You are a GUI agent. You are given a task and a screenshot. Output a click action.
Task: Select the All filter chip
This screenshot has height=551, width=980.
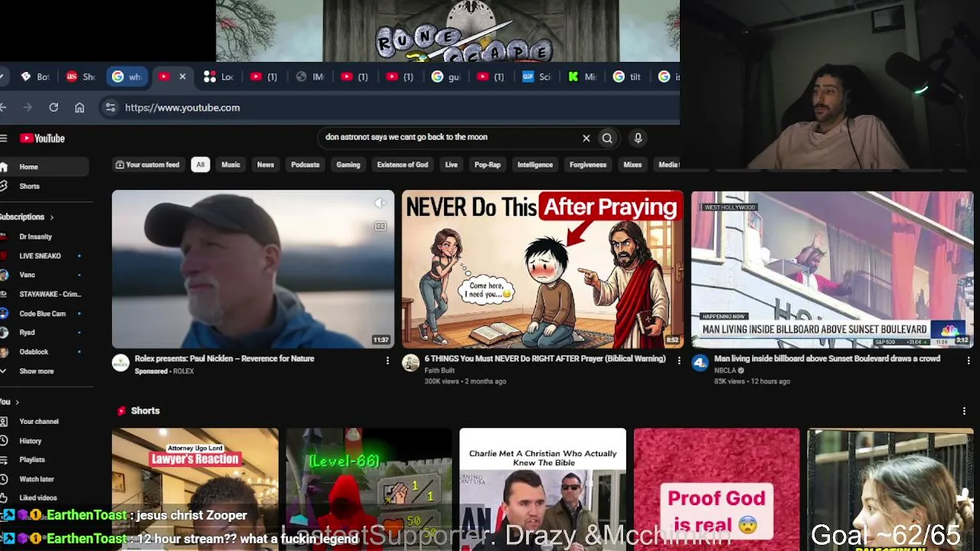200,165
